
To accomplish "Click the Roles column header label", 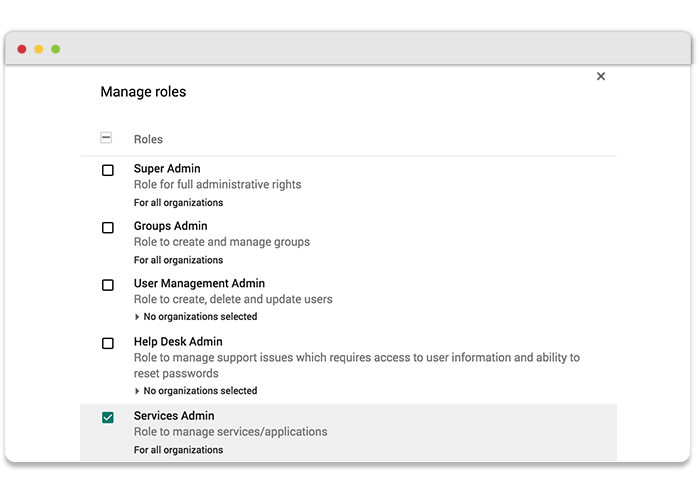I will click(148, 139).
